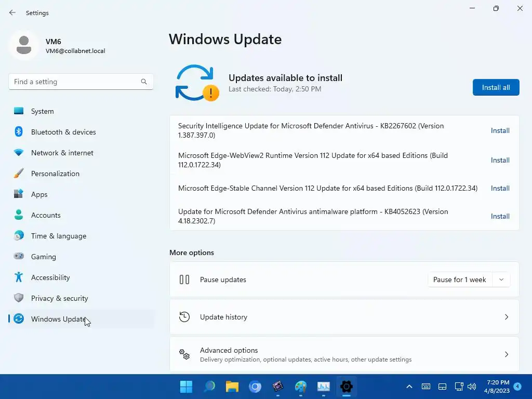
Task: Go to Bluetooth & devices settings
Action: click(x=81, y=131)
